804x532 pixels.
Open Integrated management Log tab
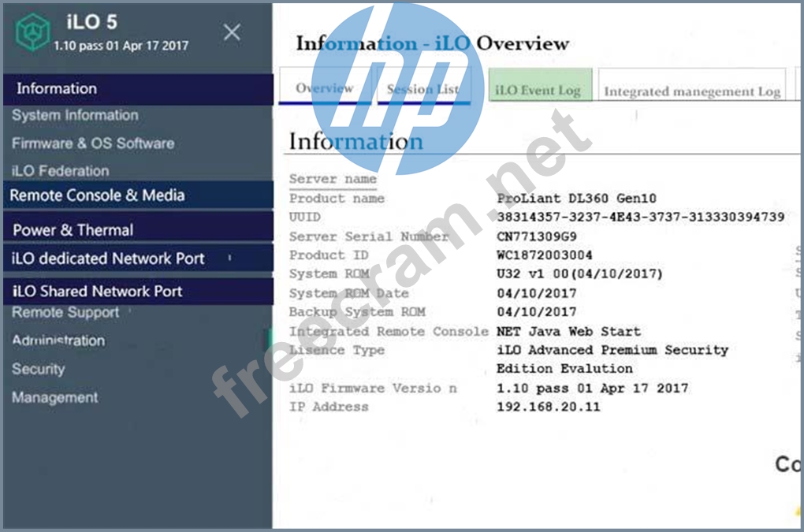coord(692,85)
